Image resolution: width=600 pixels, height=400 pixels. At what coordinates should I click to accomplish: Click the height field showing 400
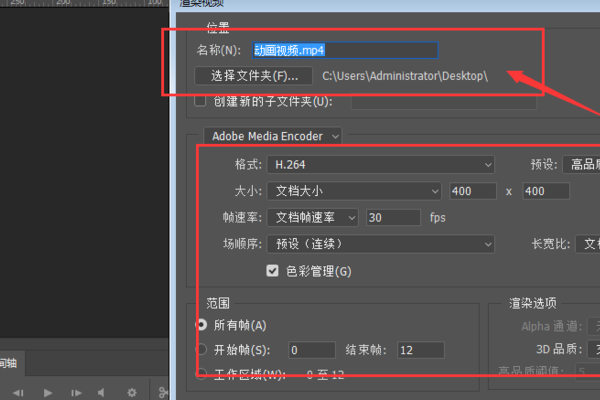click(x=546, y=191)
